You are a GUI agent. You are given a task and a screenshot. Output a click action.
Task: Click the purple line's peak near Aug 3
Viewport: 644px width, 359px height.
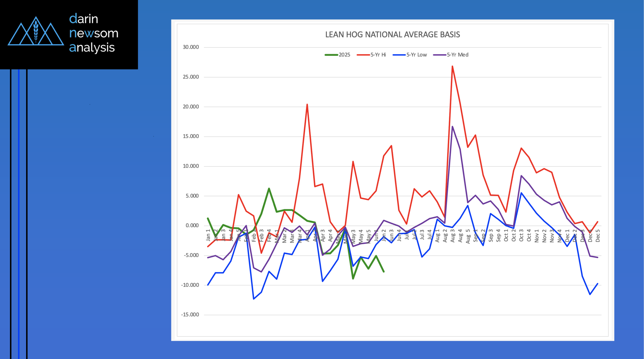[452, 127]
